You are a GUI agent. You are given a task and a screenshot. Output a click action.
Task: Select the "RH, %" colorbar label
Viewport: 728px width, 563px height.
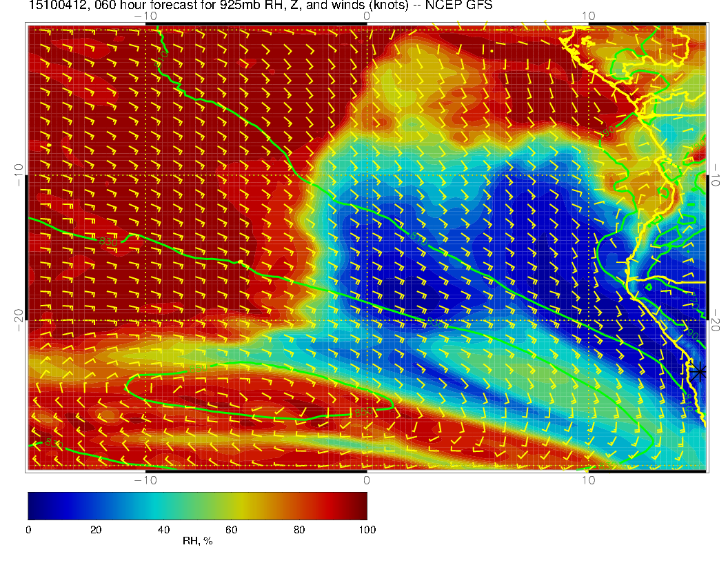pos(197,540)
